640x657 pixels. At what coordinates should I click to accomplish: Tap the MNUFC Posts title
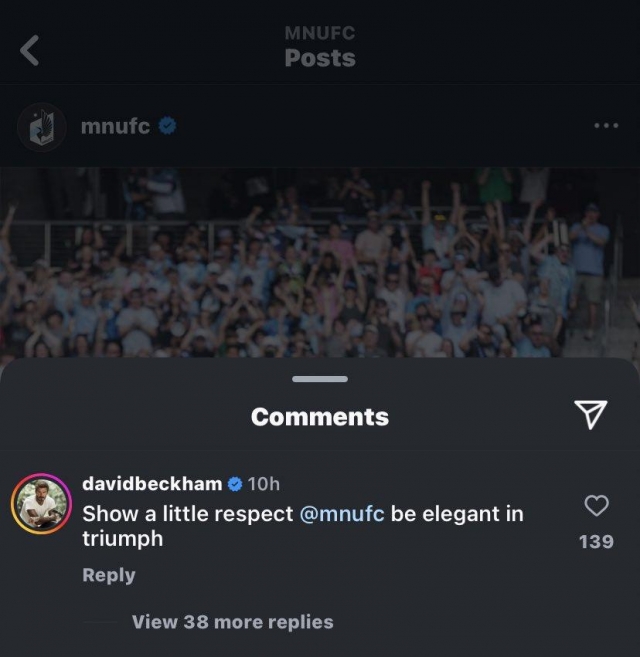point(320,47)
